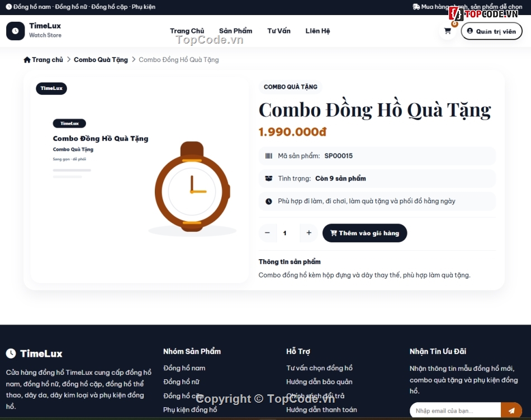Open footer link Phụ kiện đồng hồ
Viewport: 531px width, 420px height.
coord(190,409)
